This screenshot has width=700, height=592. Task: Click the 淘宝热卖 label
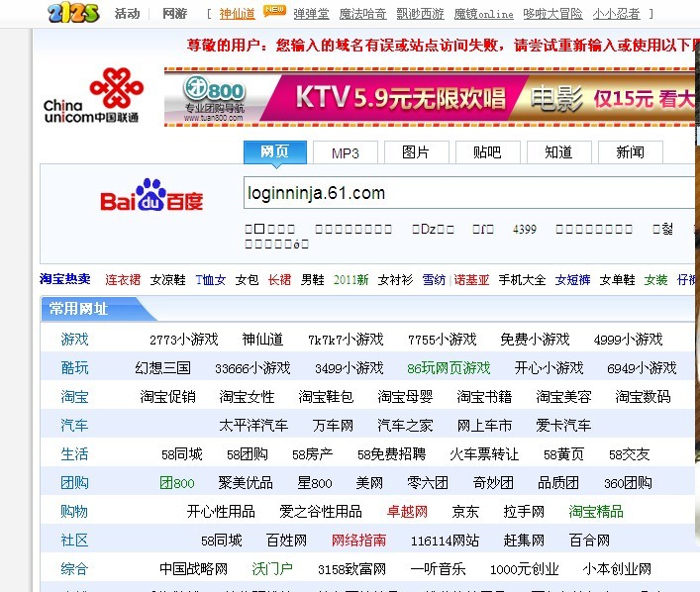65,279
